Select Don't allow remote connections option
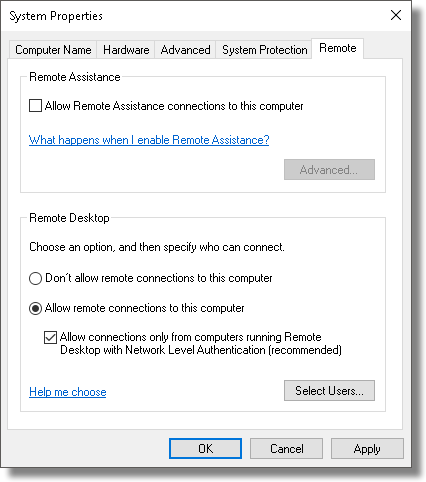The height and width of the screenshot is (482, 426). pos(35,278)
